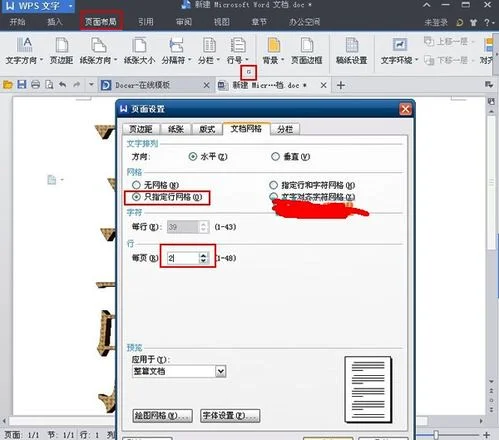
Task: Click the 绘图网格 button
Action: [162, 416]
